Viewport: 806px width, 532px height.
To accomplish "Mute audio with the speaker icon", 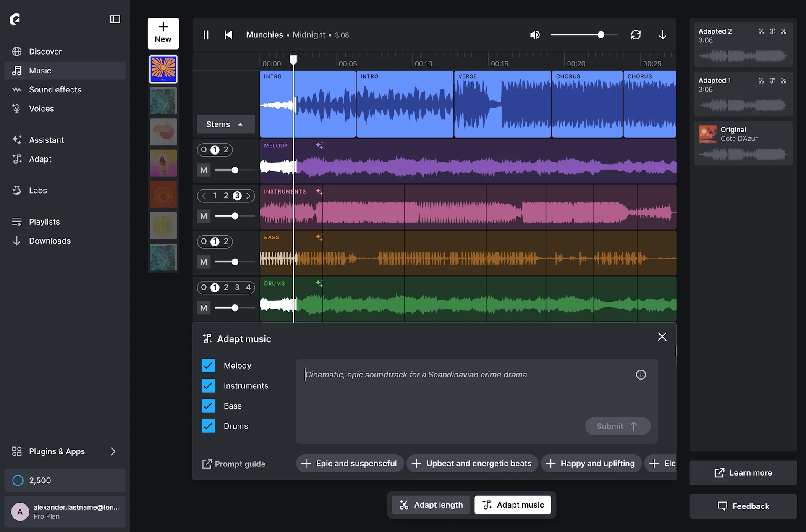I will coord(534,35).
